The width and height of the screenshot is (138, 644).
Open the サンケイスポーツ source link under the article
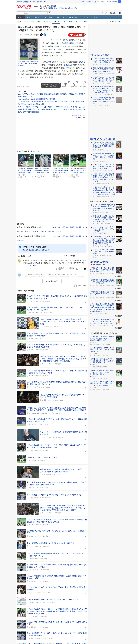81,117
